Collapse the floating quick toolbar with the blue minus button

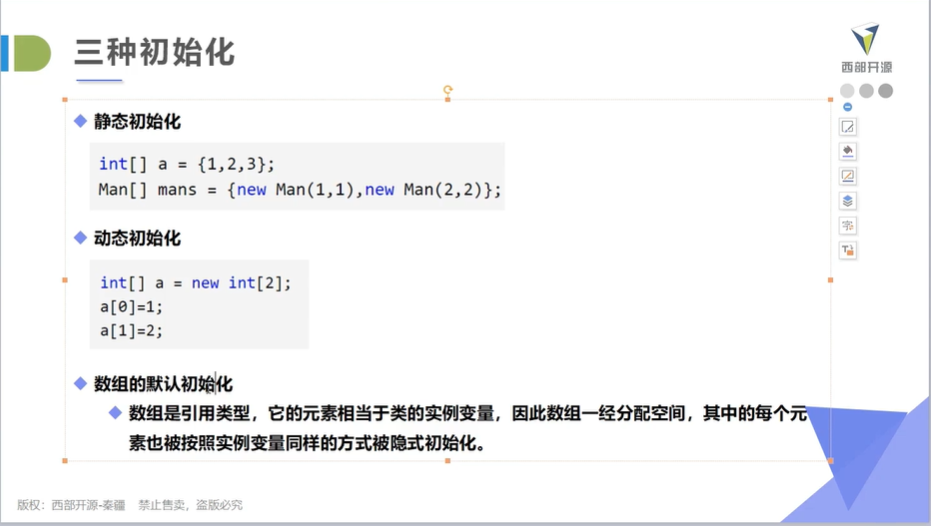[x=847, y=107]
